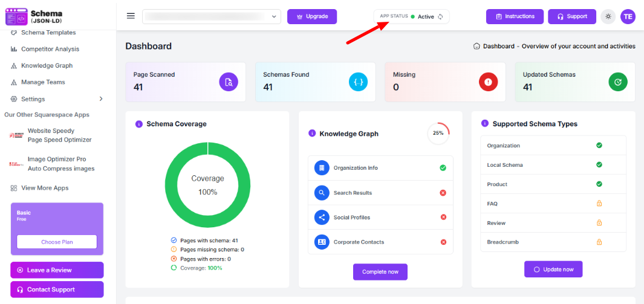
Task: Click the purple Upgrade button
Action: click(312, 16)
